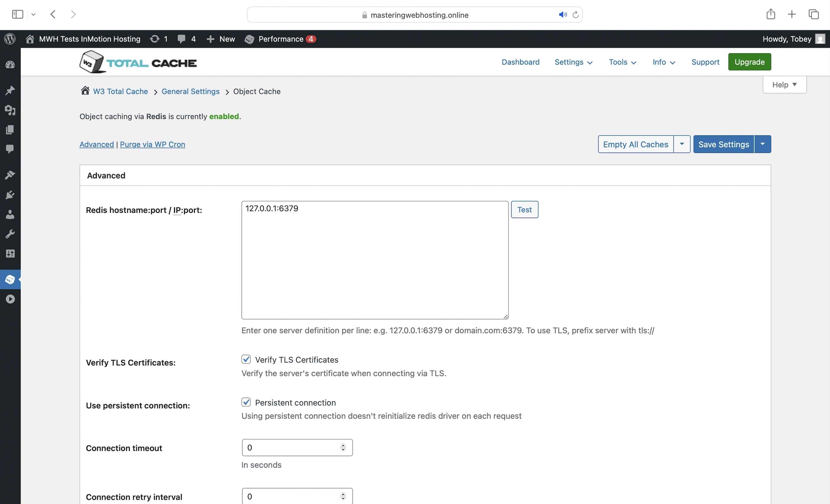Click Safari's share icon
The height and width of the screenshot is (504, 830).
click(x=771, y=14)
